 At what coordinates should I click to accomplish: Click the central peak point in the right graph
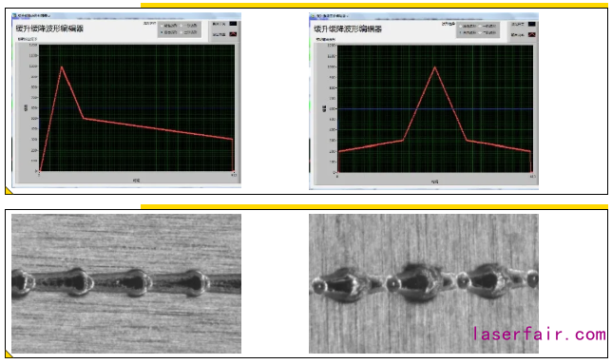(x=435, y=67)
